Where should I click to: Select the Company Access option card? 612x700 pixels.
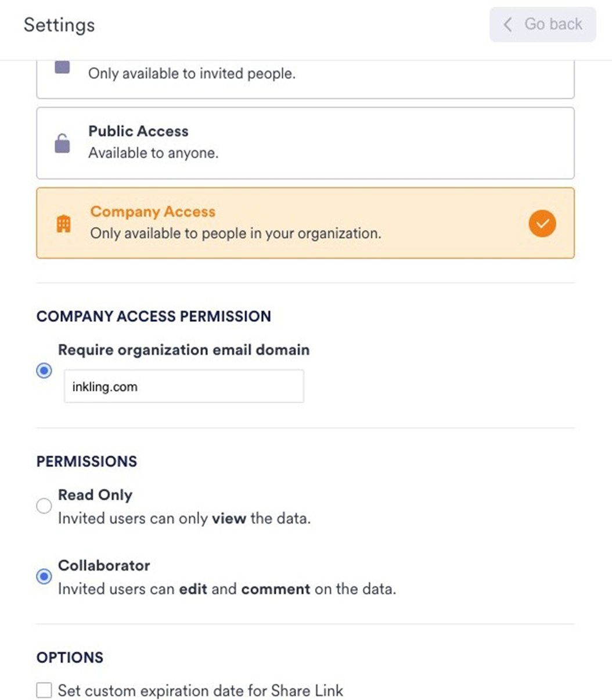pyautogui.click(x=305, y=223)
